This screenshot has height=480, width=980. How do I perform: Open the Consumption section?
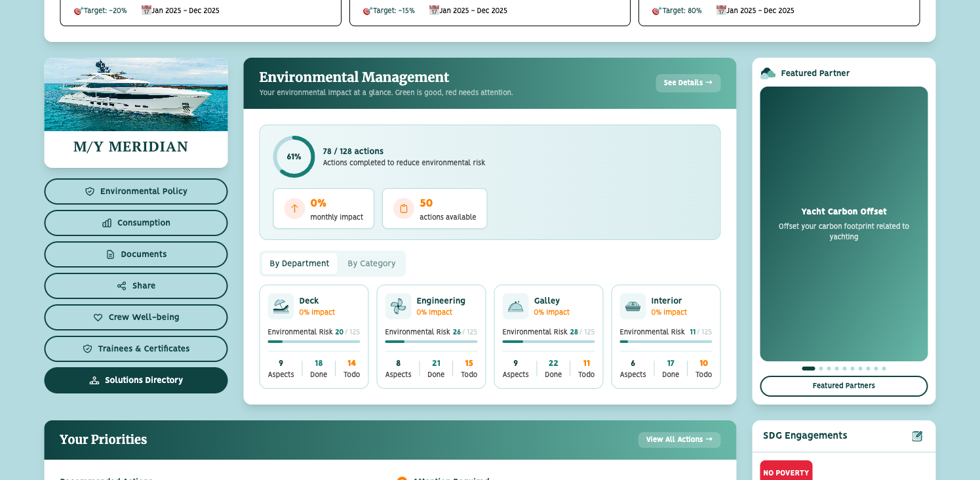pos(136,223)
